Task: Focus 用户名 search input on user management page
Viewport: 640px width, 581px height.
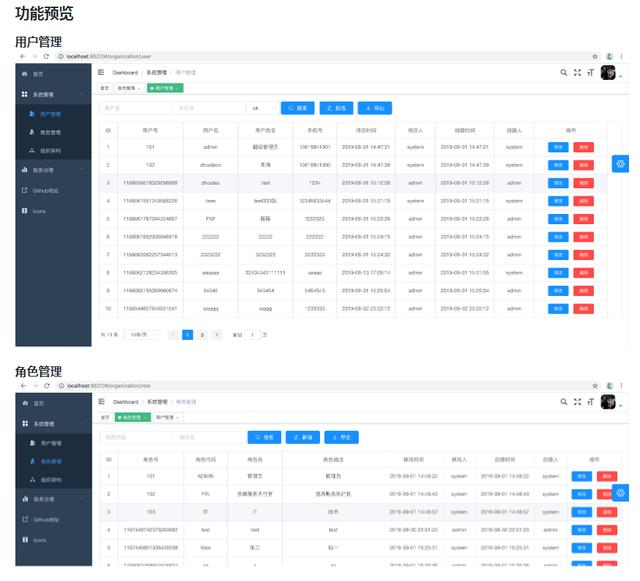Action: tap(135, 108)
